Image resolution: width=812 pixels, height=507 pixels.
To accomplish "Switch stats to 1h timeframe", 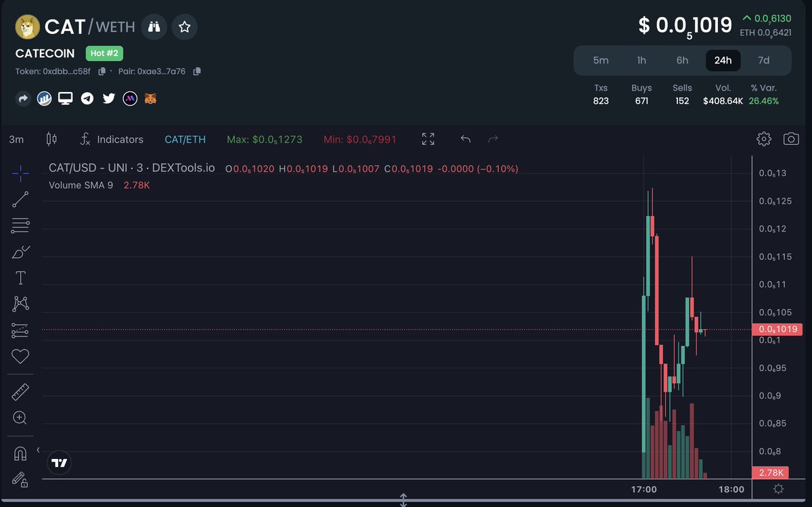I will coord(641,60).
